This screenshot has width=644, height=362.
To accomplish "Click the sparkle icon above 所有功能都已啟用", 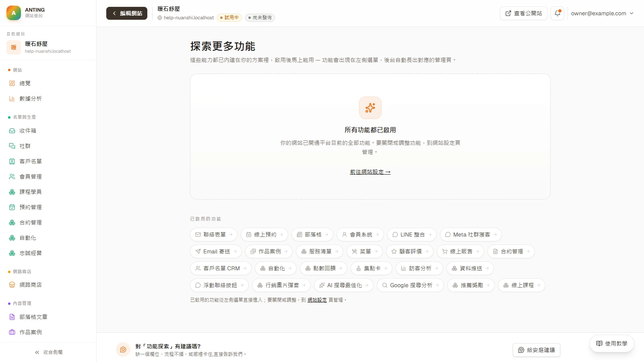I will pyautogui.click(x=370, y=108).
